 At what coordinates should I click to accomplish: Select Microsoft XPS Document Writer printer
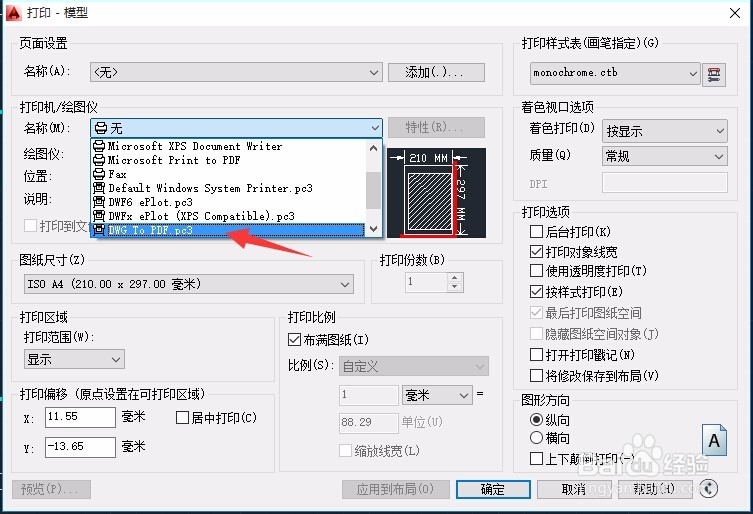coord(228,146)
